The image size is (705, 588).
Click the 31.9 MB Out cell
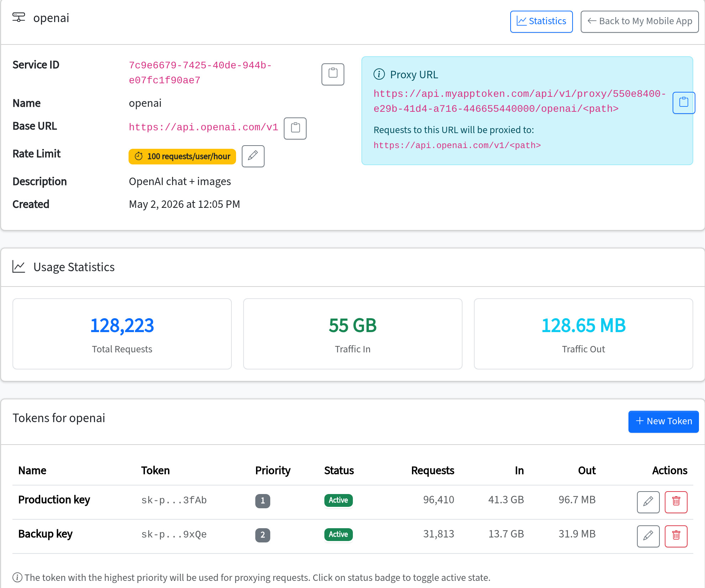pyautogui.click(x=577, y=534)
